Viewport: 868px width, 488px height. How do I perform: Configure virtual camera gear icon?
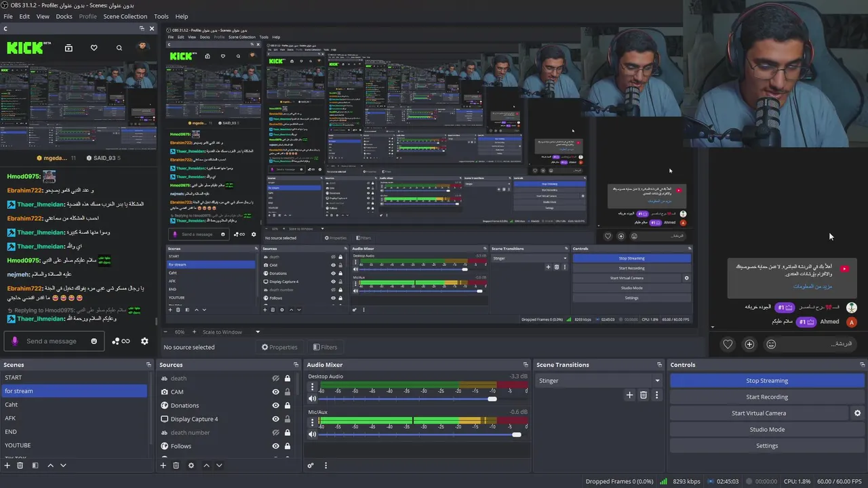coord(857,413)
